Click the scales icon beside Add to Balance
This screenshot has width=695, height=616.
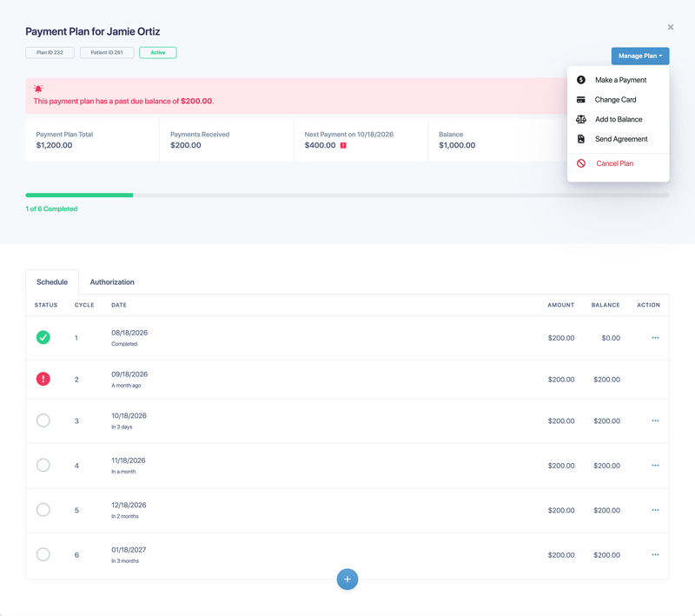coord(580,119)
